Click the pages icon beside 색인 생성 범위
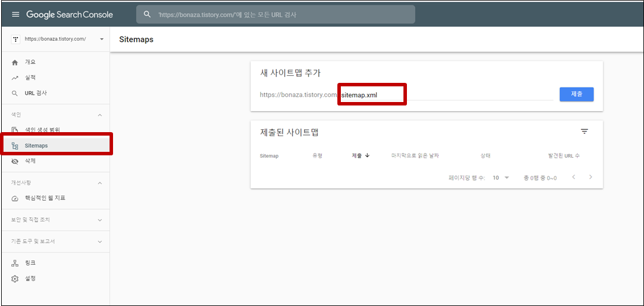Viewport: 644px width, 306px height. [x=15, y=130]
